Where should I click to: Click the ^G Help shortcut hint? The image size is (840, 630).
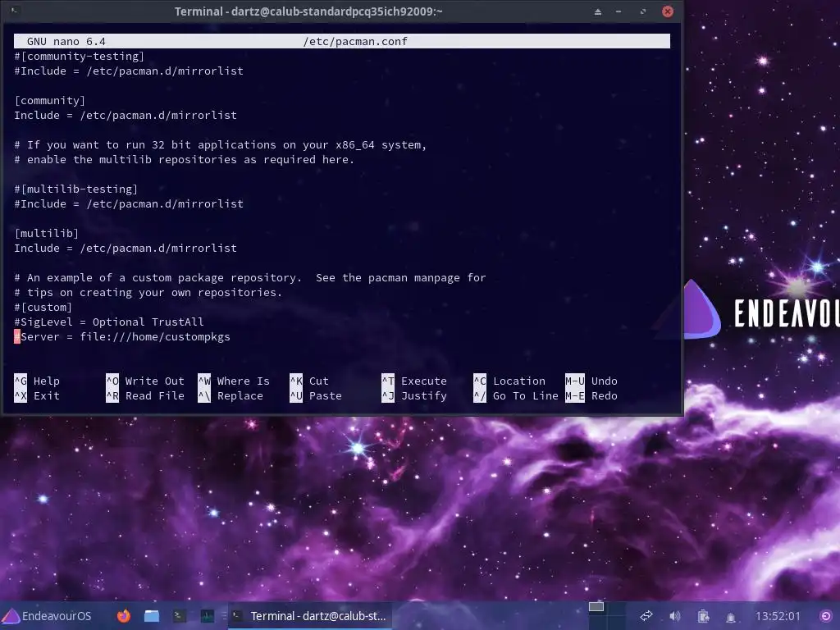pyautogui.click(x=37, y=381)
